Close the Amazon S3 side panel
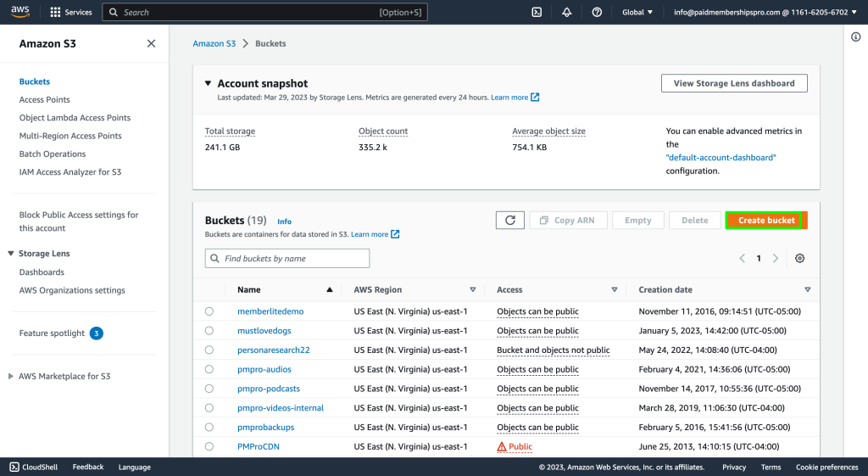 pos(151,43)
